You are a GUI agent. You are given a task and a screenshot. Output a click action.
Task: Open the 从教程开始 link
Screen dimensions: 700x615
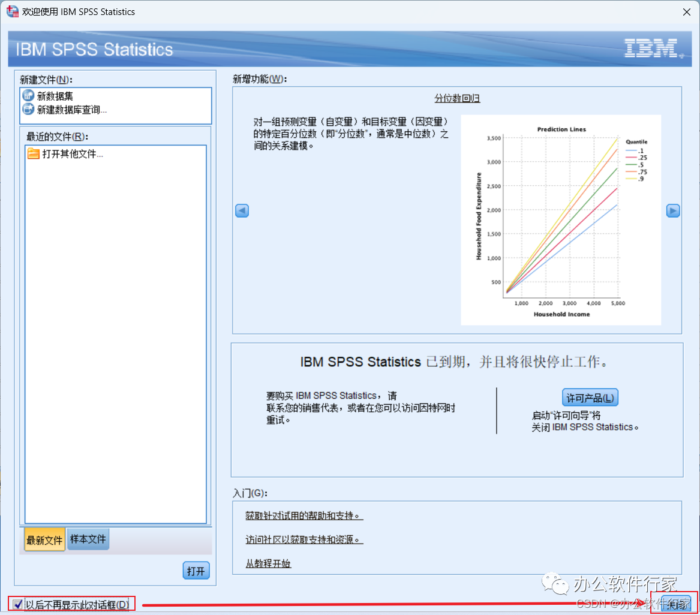[x=268, y=563]
